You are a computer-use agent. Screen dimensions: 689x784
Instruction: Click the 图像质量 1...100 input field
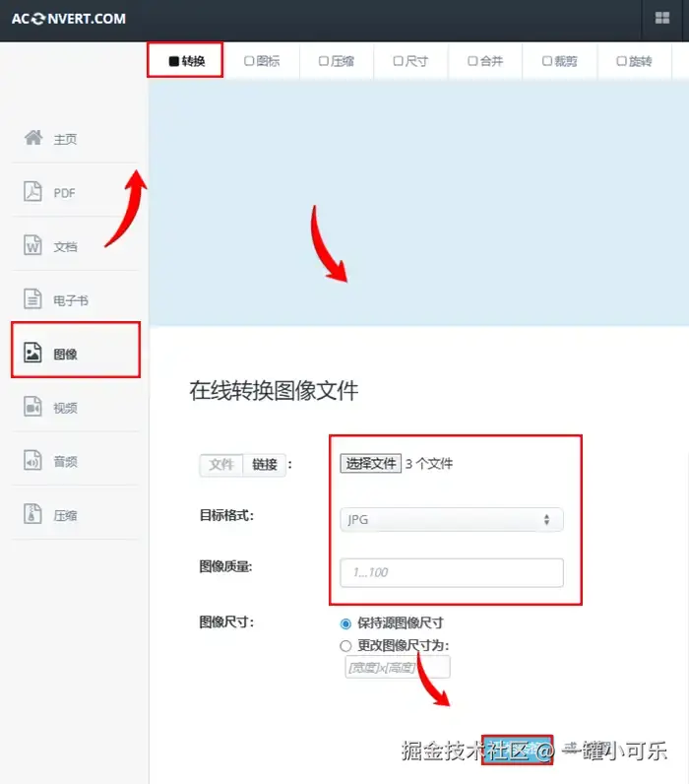click(x=452, y=572)
